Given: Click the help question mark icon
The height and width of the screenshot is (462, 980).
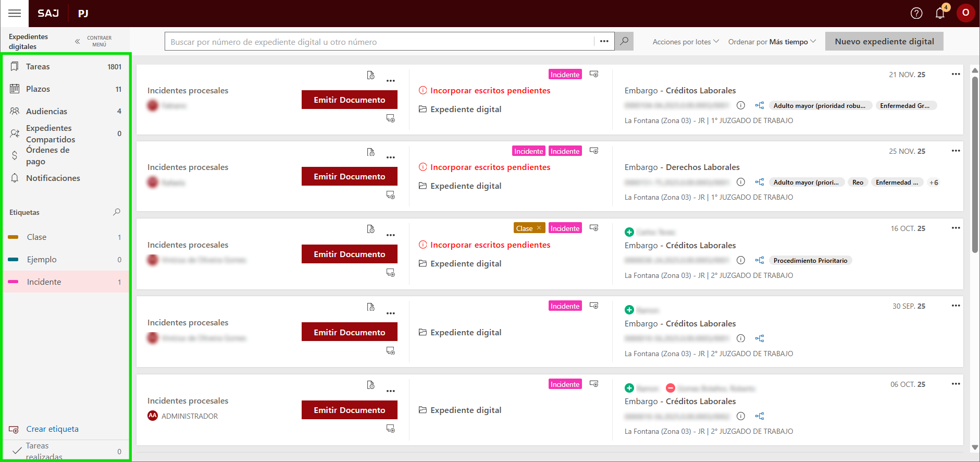Looking at the screenshot, I should (x=916, y=13).
